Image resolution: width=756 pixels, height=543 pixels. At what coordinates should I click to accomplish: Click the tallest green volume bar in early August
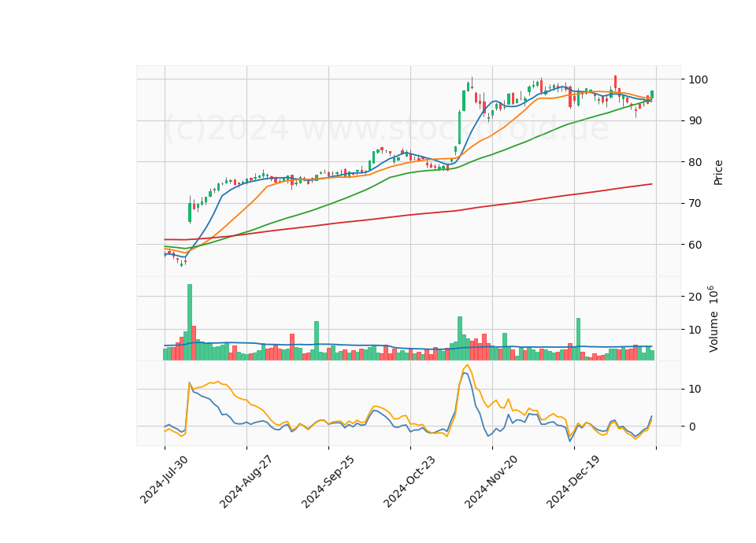(190, 322)
